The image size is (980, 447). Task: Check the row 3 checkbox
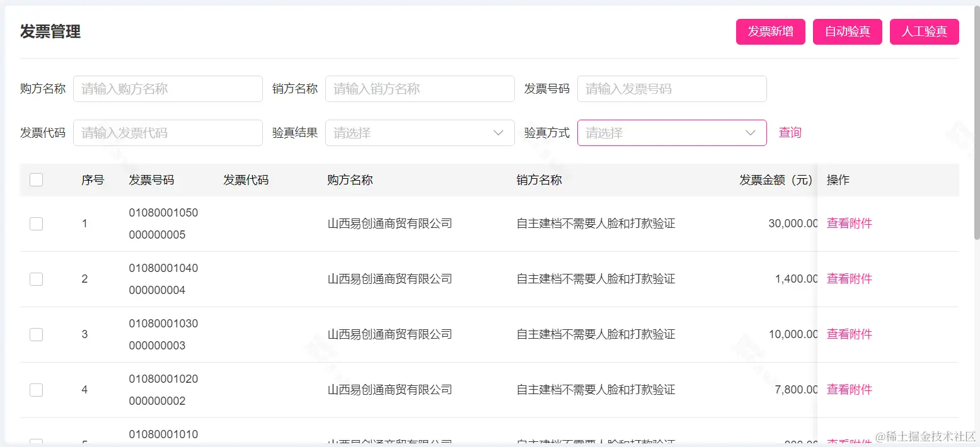tap(37, 334)
